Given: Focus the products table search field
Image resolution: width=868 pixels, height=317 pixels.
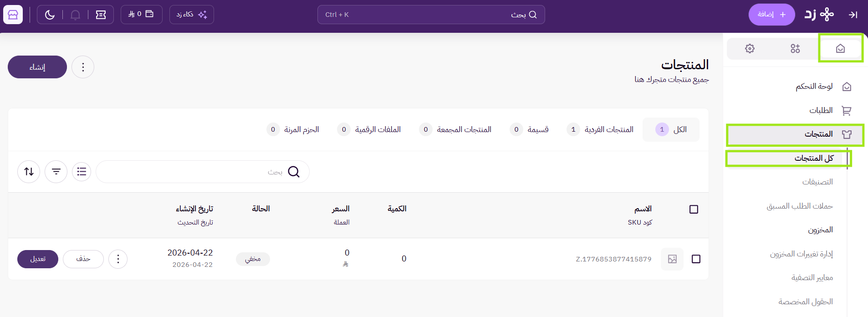Looking at the screenshot, I should coord(203,172).
